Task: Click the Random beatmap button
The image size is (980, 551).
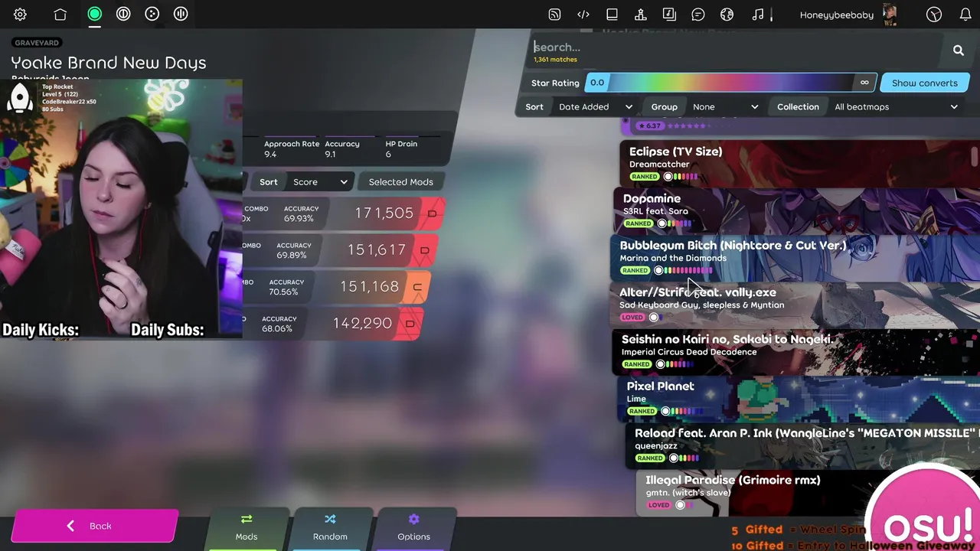Action: pos(330,529)
